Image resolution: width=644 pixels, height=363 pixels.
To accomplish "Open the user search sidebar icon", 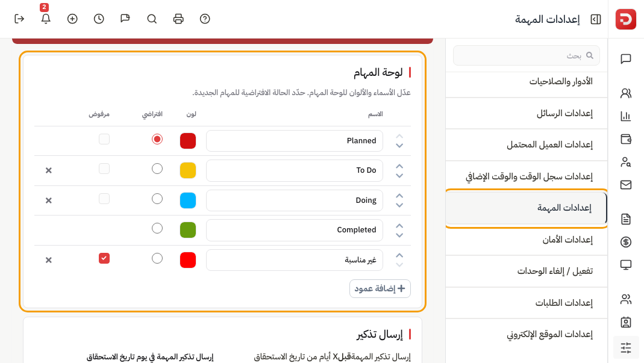I will point(625,162).
